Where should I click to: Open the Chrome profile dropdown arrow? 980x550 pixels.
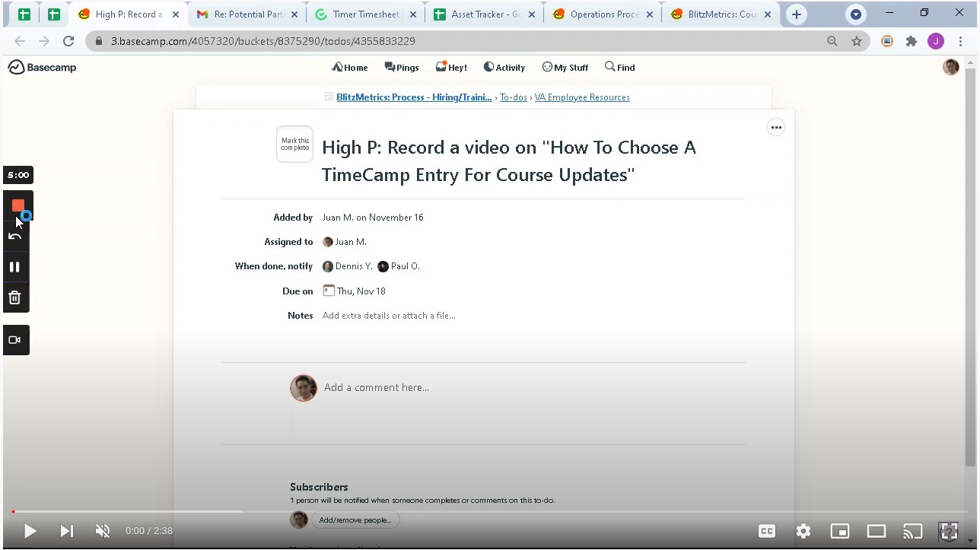tap(856, 14)
